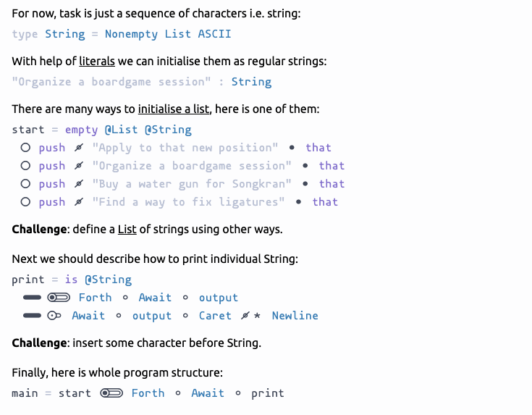Screen dimensions: 532x415
Task: Click small ring operator between "Await" and "print"
Action: [x=239, y=393]
